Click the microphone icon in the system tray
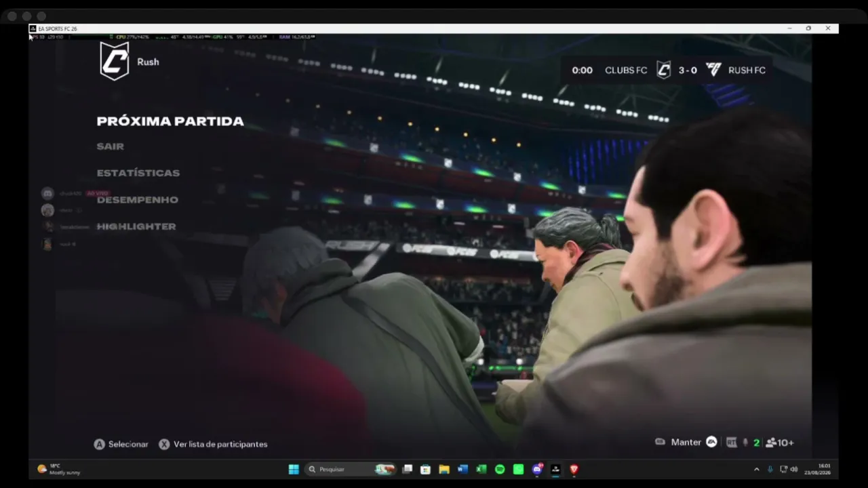The image size is (868, 488). [x=770, y=469]
